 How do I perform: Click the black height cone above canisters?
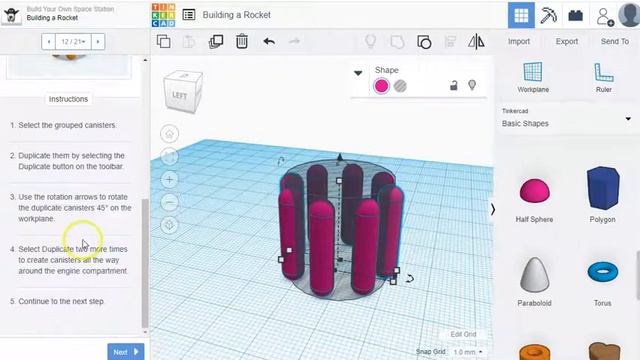coord(340,157)
